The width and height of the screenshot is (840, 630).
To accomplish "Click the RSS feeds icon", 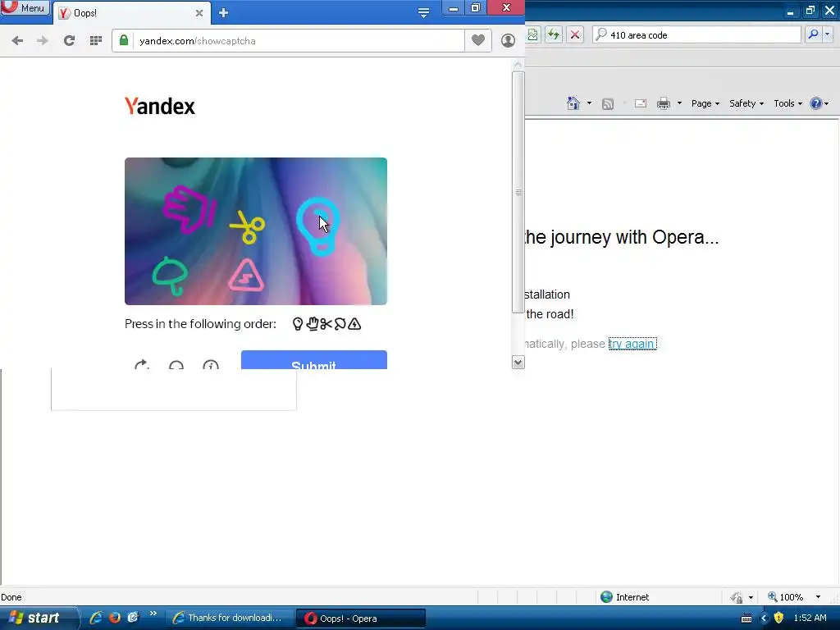I will point(608,103).
